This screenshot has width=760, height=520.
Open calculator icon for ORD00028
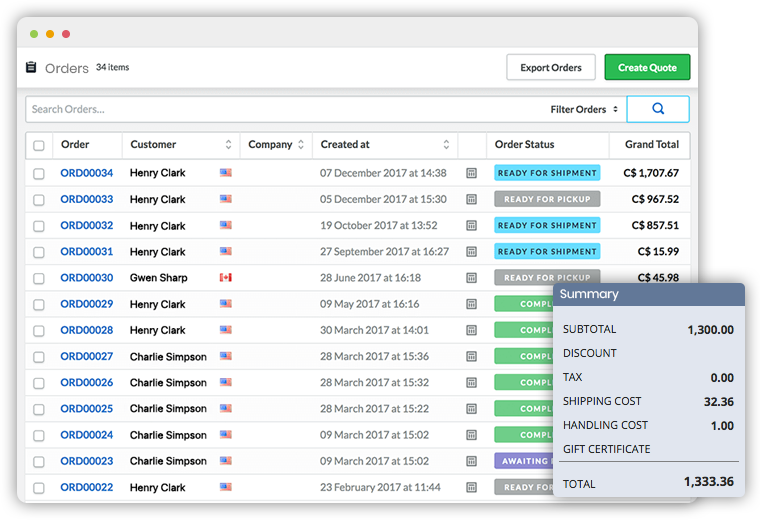pyautogui.click(x=471, y=330)
